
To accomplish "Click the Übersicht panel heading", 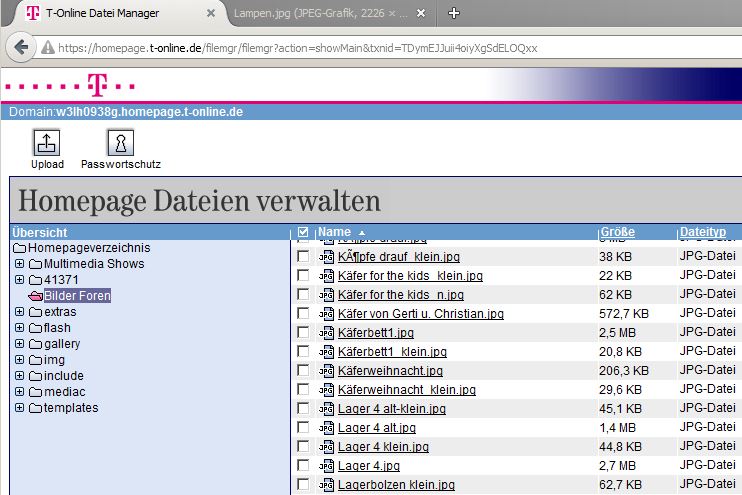I will click(40, 232).
